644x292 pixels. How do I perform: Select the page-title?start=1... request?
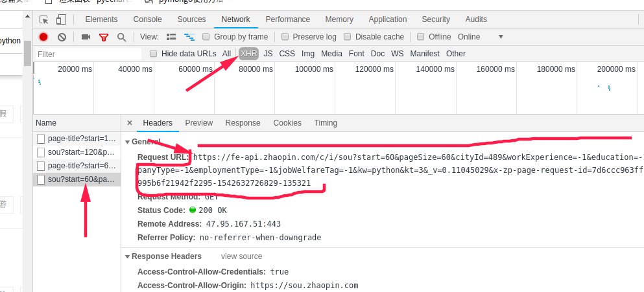click(77, 139)
